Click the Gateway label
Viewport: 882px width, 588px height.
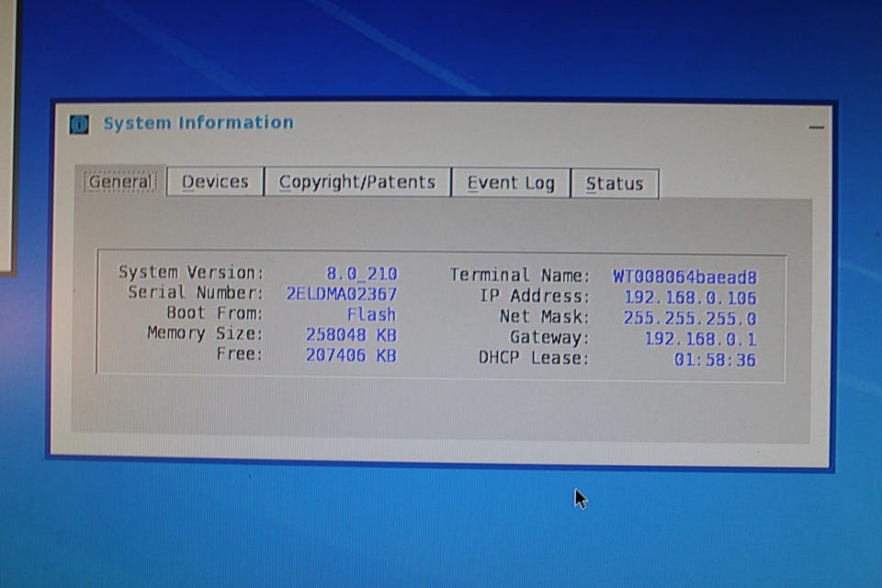click(549, 337)
